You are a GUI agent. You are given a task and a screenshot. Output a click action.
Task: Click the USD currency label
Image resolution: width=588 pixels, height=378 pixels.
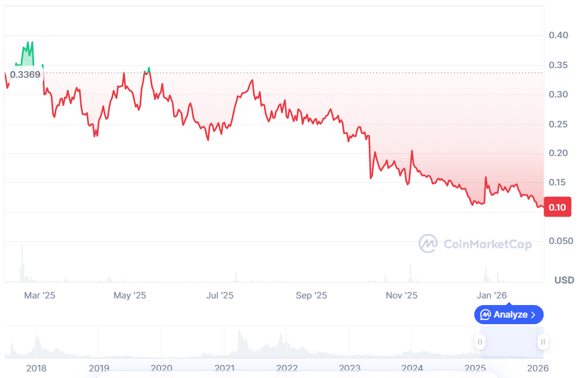coord(564,280)
